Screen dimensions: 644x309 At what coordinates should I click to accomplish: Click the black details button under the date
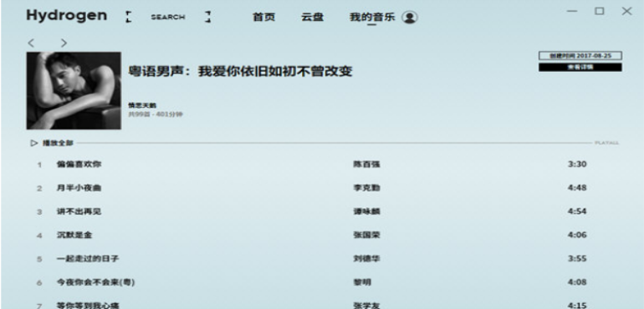[x=580, y=68]
